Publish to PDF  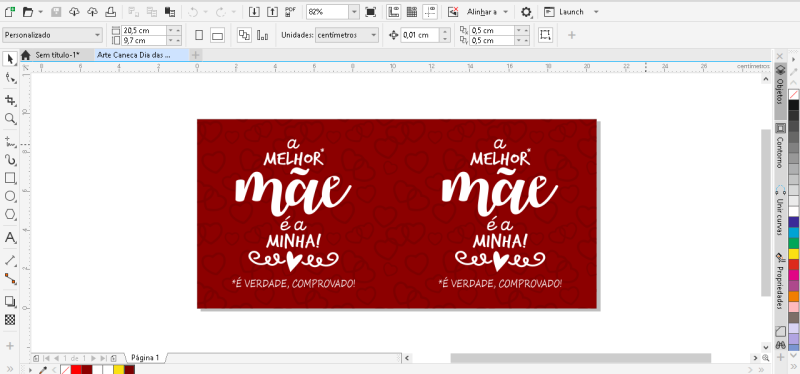pyautogui.click(x=291, y=11)
